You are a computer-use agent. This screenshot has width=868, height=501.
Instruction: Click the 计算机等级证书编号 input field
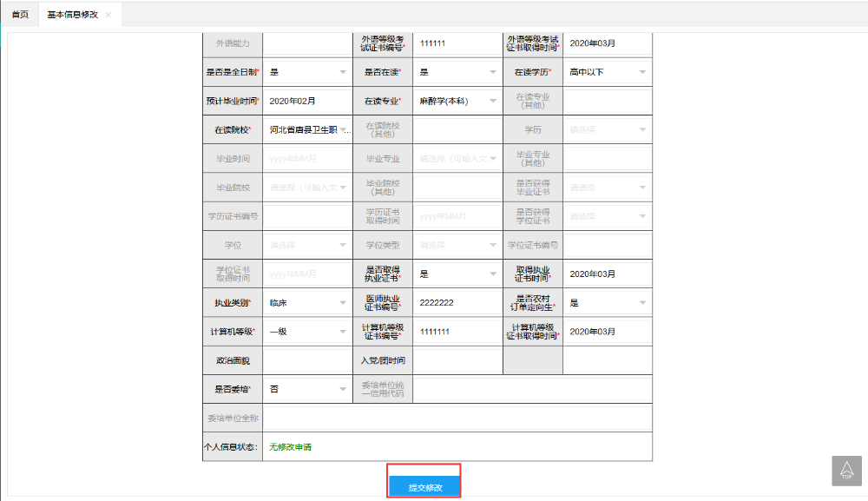coord(457,332)
